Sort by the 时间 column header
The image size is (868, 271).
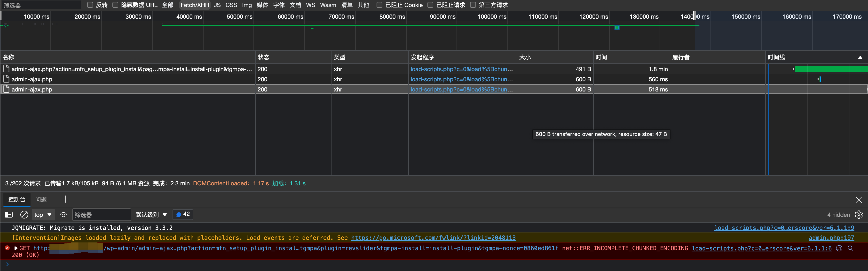pyautogui.click(x=631, y=57)
